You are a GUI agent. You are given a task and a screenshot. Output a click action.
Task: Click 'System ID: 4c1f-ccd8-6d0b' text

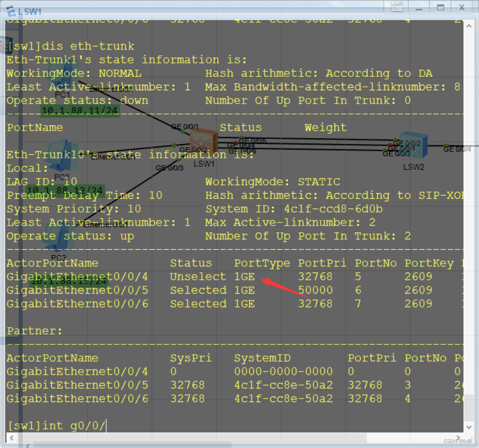[294, 209]
